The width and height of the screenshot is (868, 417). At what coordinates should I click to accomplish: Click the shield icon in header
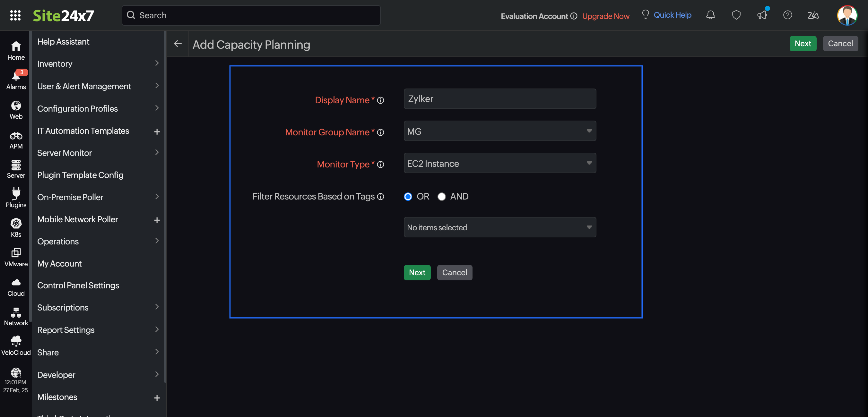(x=736, y=15)
